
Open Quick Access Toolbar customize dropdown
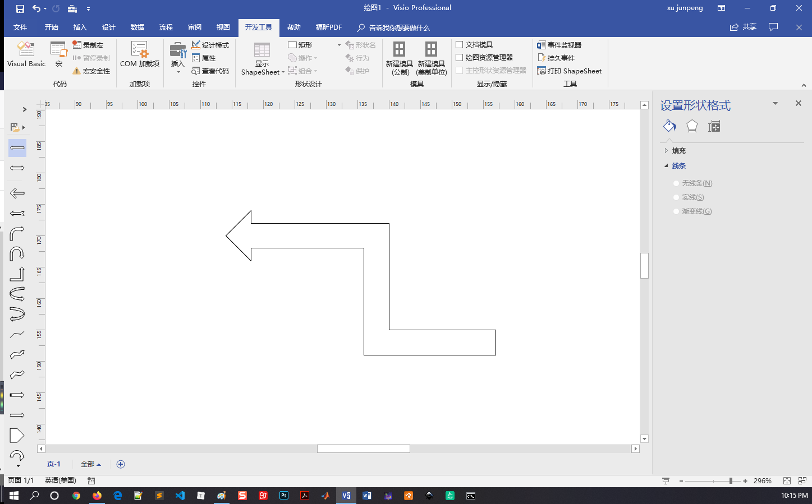(x=88, y=9)
